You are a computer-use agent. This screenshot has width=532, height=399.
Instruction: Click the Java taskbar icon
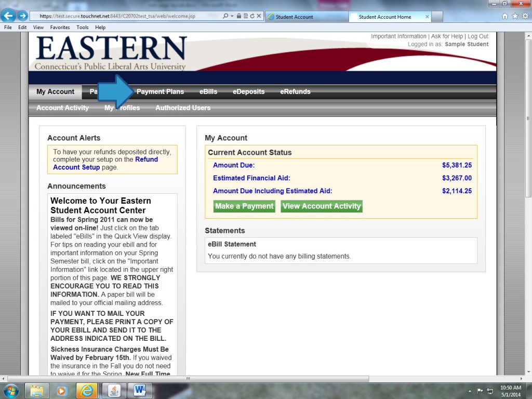coord(114,391)
